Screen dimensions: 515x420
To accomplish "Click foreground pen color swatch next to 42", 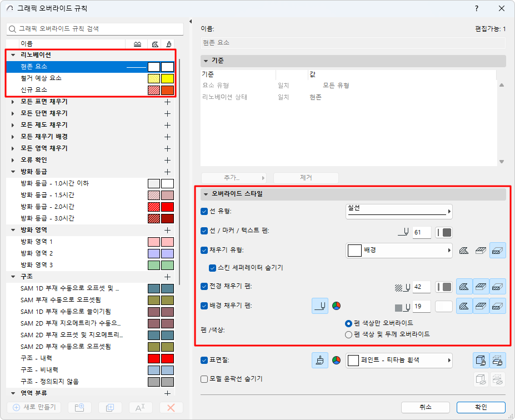I will point(444,287).
